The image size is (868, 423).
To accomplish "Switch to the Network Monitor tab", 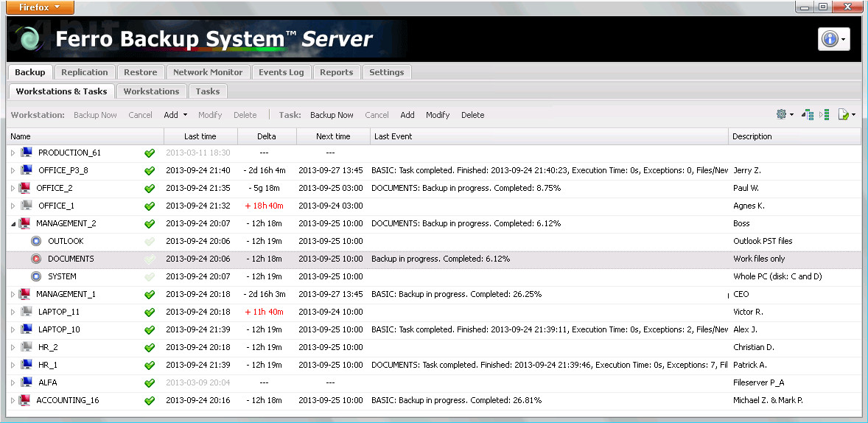I will 207,72.
